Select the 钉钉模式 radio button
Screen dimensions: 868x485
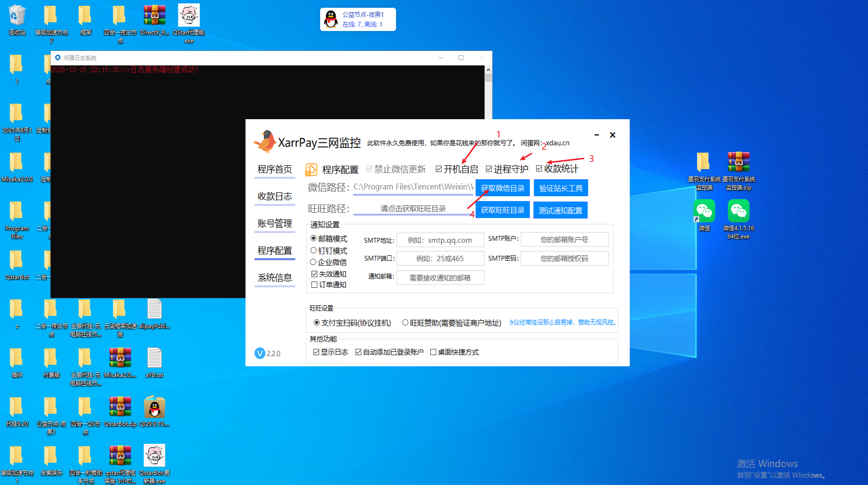tap(314, 250)
